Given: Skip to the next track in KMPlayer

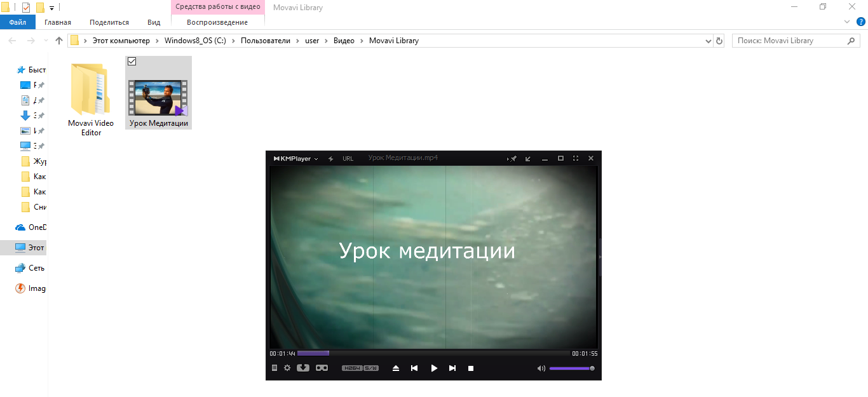Looking at the screenshot, I should tap(452, 368).
